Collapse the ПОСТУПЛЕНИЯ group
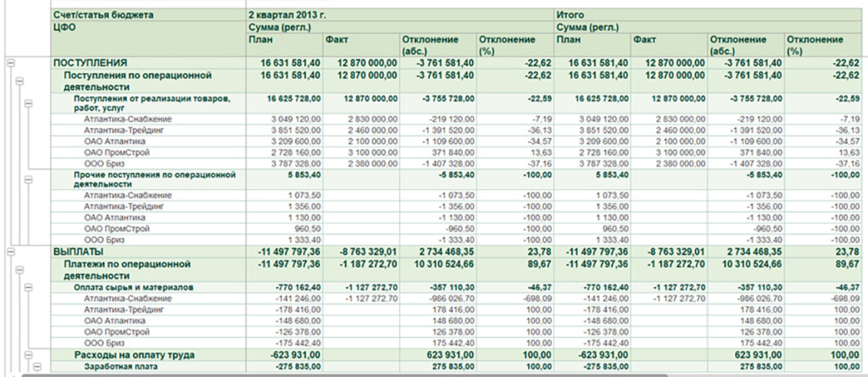Image resolution: width=868 pixels, height=377 pixels. pyautogui.click(x=10, y=64)
